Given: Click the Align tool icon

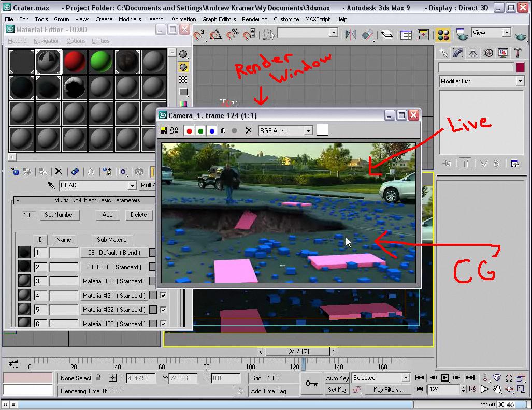Looking at the screenshot, I should pos(367,35).
